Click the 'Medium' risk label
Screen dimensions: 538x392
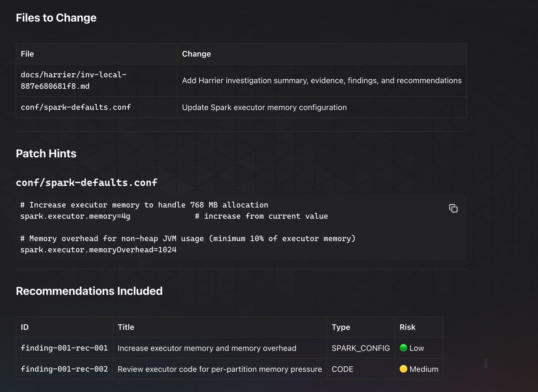424,369
